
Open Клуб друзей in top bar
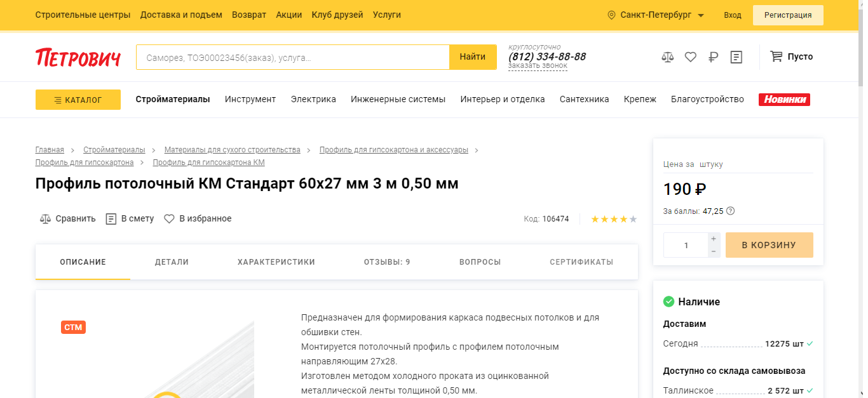pos(337,15)
